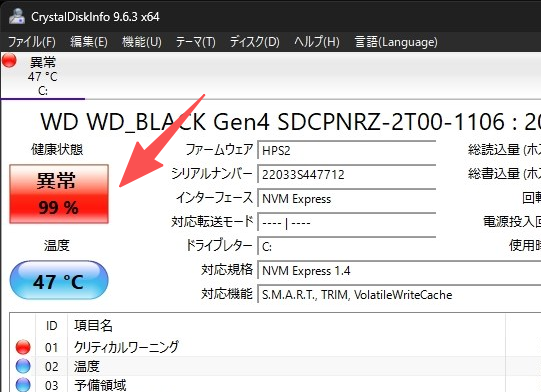Click the blue status icon on row 02
The height and width of the screenshot is (392, 541).
23,366
